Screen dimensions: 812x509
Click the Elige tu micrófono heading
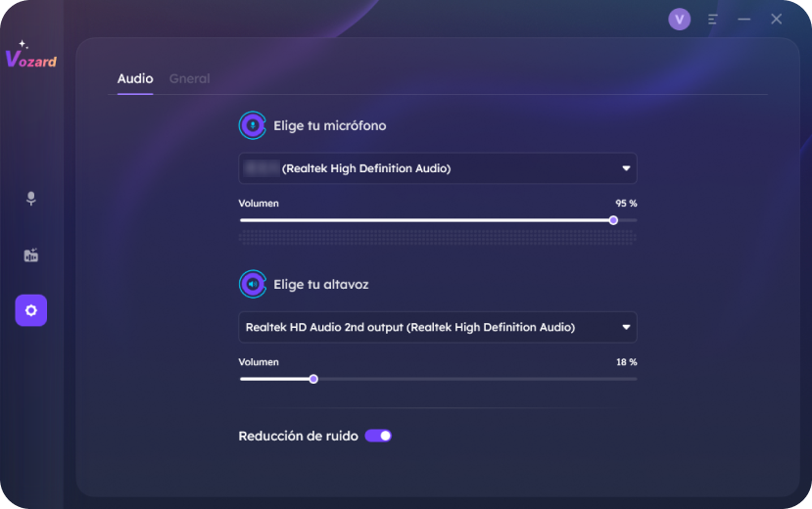click(330, 125)
